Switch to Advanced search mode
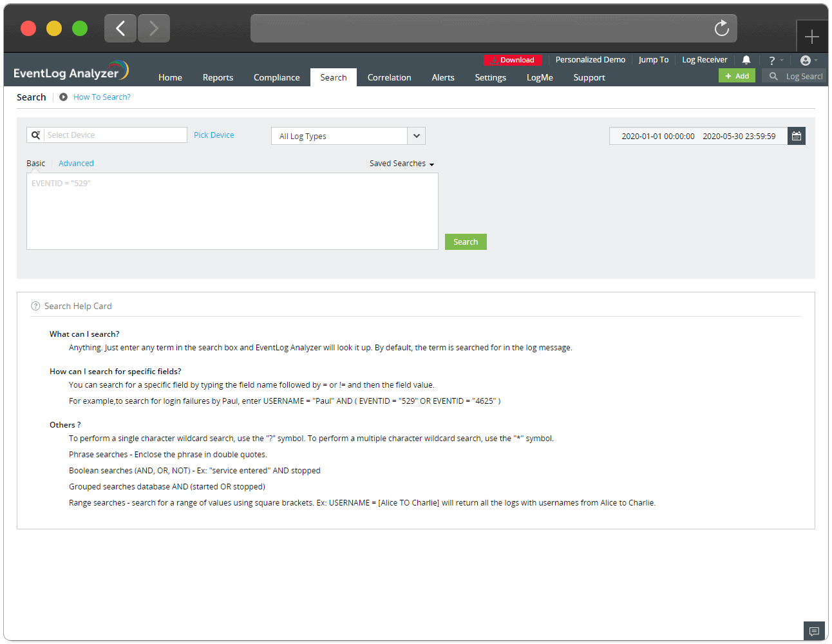Screen dimensions: 832x644 click(76, 164)
